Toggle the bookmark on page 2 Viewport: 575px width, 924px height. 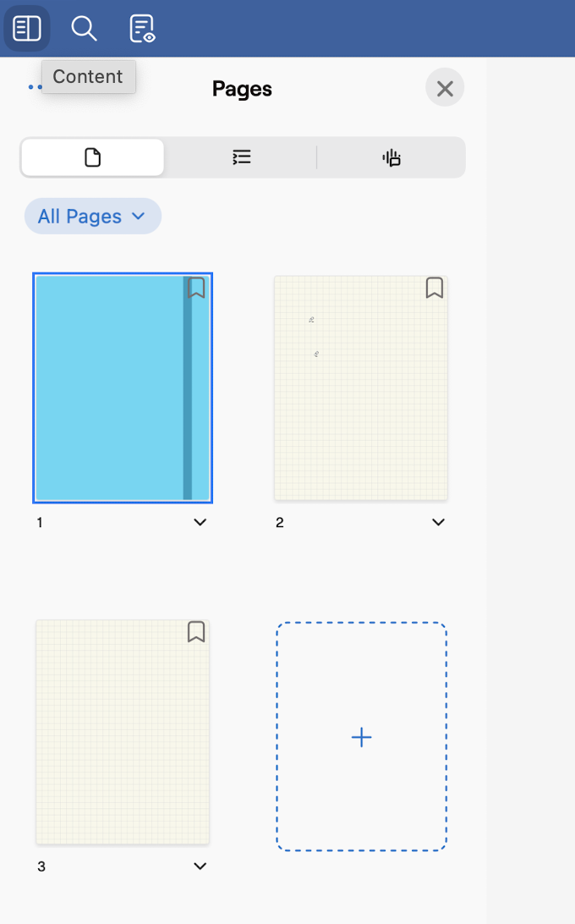[435, 288]
